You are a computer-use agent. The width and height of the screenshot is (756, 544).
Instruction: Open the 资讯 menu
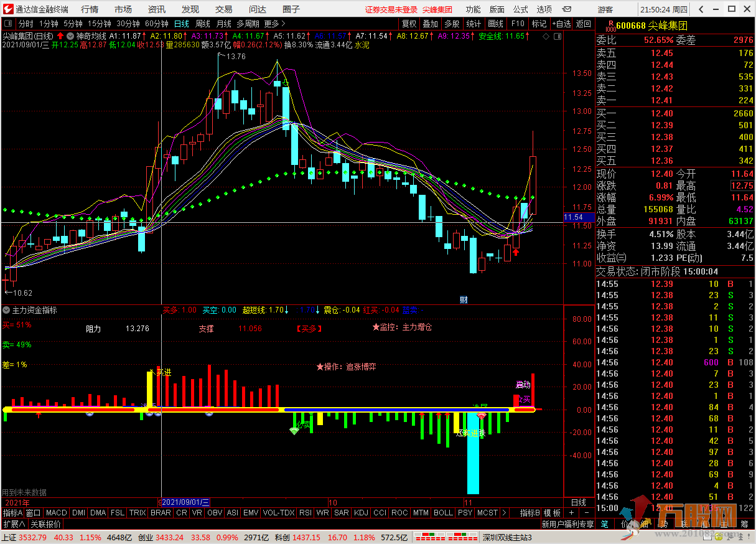[157, 9]
